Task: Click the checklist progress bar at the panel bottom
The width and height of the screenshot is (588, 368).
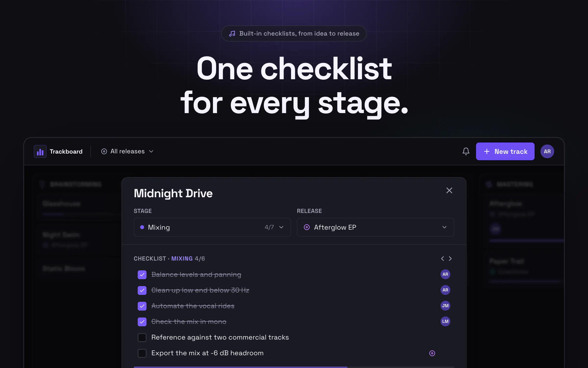Action: (294, 367)
